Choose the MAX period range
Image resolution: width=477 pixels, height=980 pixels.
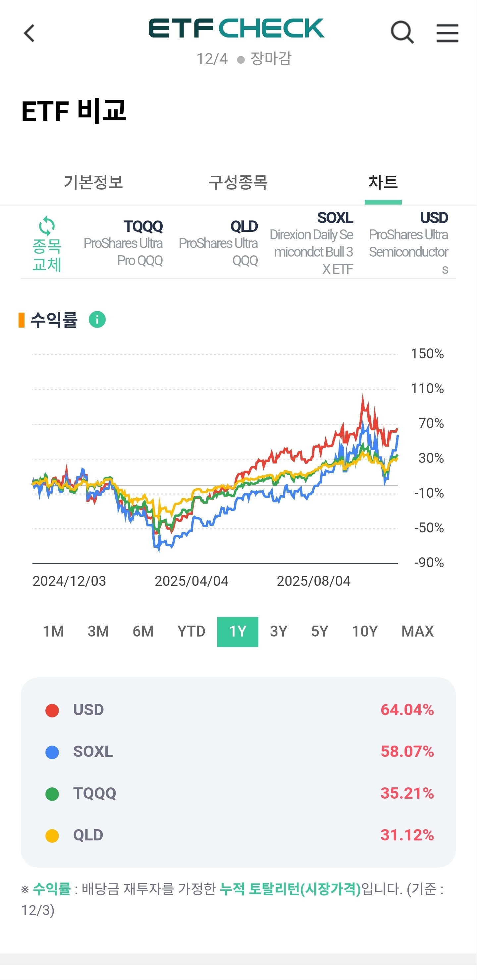[417, 632]
